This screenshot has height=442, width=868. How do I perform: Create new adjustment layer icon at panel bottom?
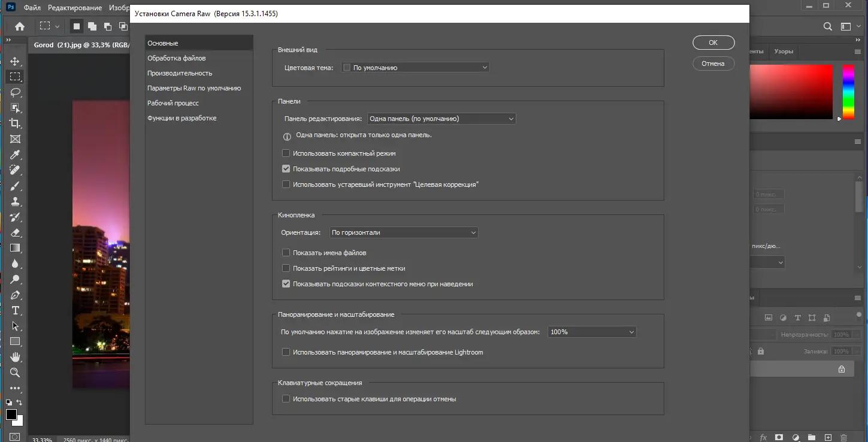pyautogui.click(x=796, y=438)
